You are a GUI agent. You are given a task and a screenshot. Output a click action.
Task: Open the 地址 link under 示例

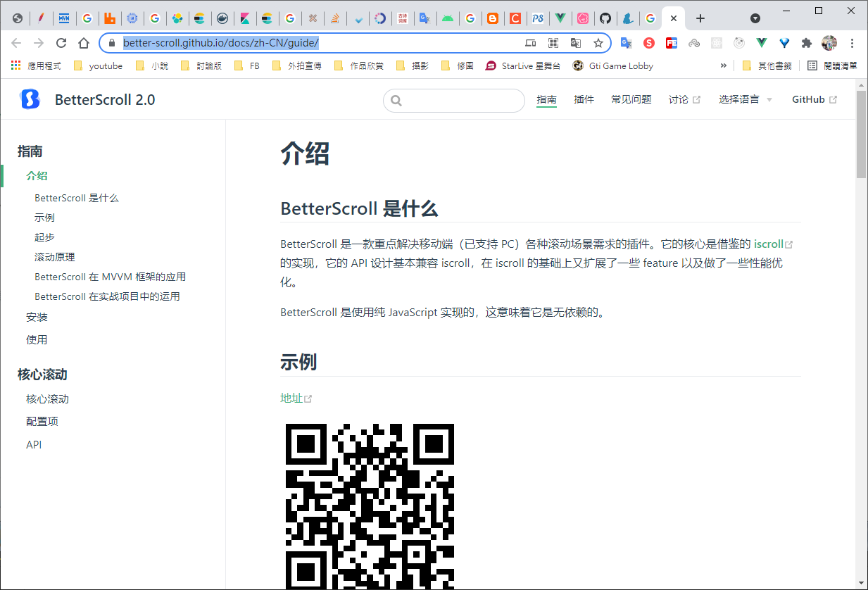click(291, 398)
